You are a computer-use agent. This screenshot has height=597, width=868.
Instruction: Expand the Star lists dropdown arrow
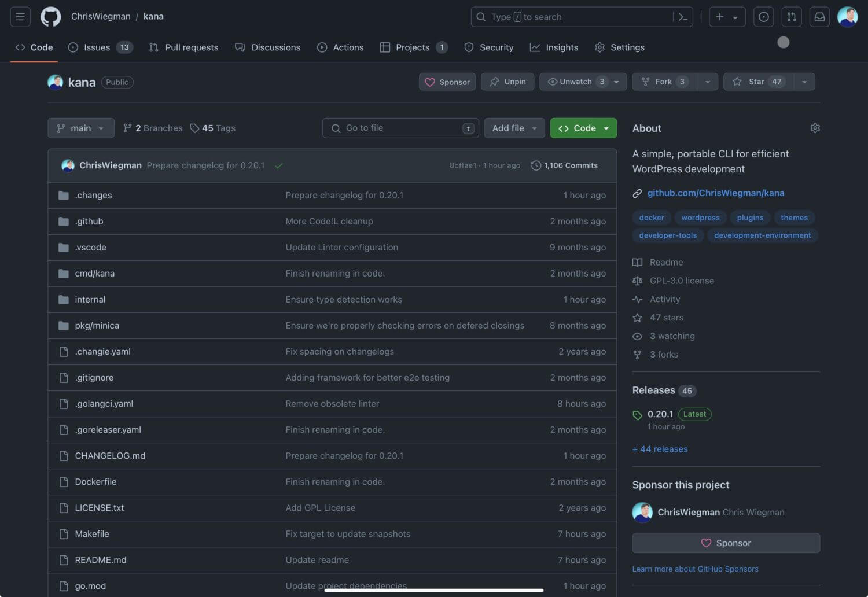(804, 82)
